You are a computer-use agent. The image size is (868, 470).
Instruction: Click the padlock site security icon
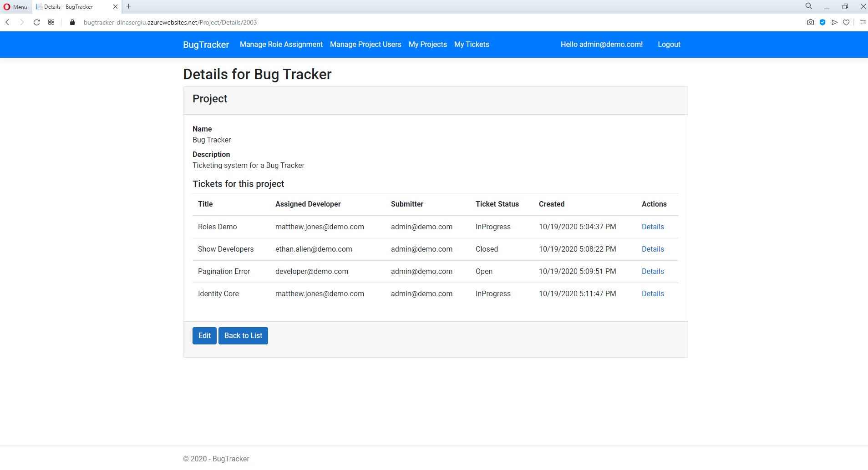click(x=72, y=22)
